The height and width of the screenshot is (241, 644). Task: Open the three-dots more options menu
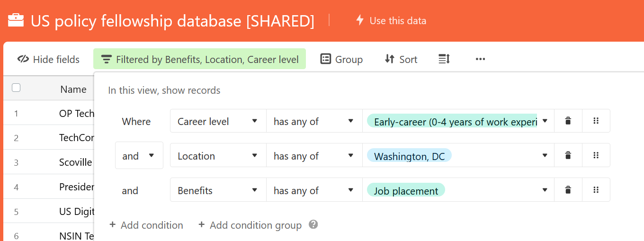[480, 59]
